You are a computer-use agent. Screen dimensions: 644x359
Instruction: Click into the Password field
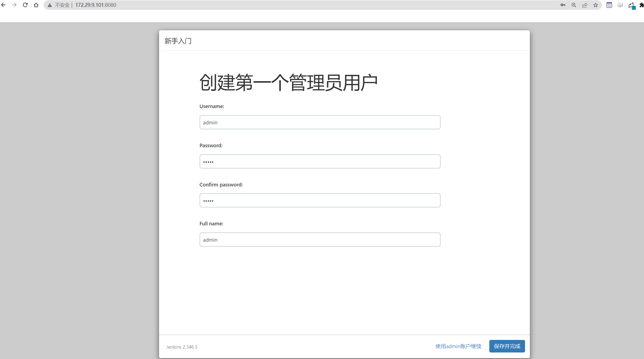[320, 161]
